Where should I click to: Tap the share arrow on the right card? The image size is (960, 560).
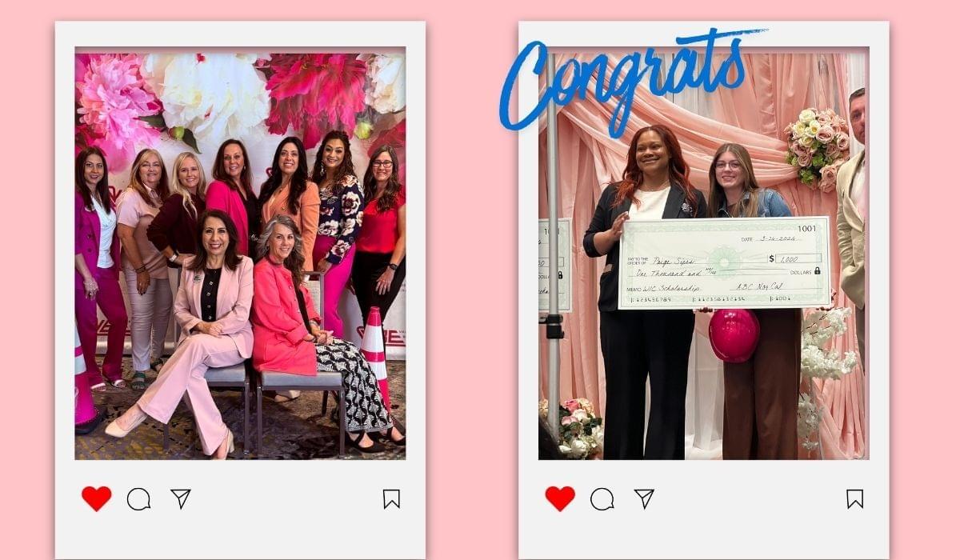click(x=645, y=498)
